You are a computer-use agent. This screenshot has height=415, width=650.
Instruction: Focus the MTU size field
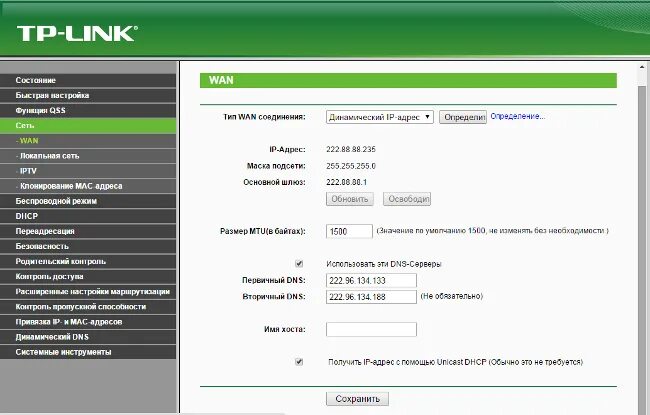point(349,231)
